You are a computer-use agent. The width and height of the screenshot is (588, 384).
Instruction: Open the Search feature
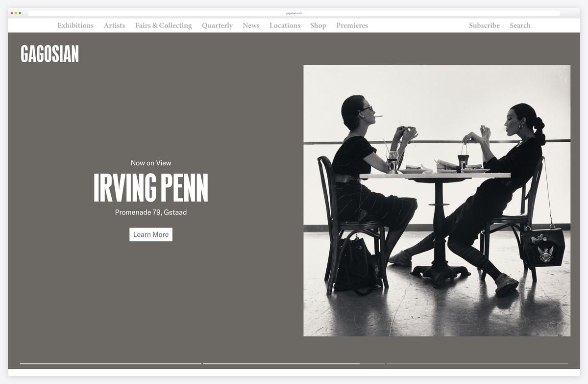point(520,26)
